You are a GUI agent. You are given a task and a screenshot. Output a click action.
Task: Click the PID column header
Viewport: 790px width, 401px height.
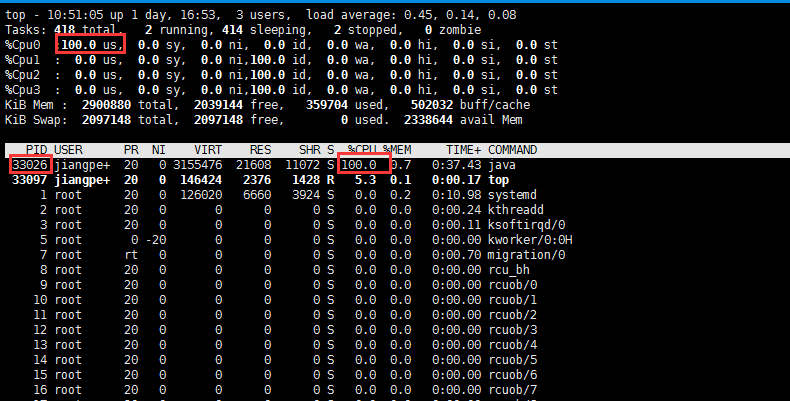pyautogui.click(x=35, y=149)
